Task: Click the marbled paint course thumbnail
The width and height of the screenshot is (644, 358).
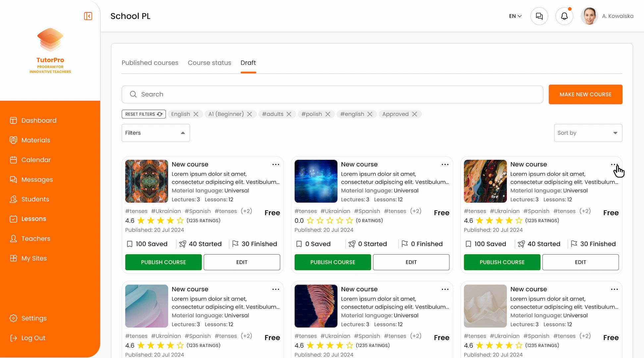Action: (x=485, y=181)
